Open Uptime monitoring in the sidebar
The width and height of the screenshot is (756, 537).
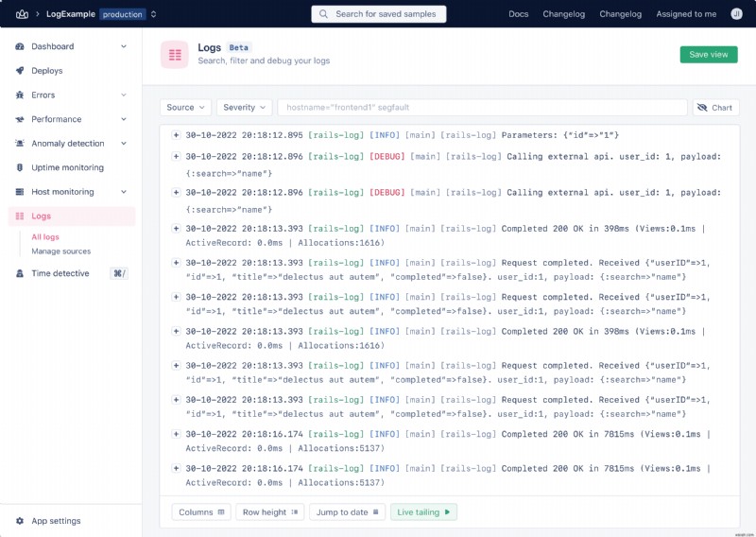pos(67,167)
